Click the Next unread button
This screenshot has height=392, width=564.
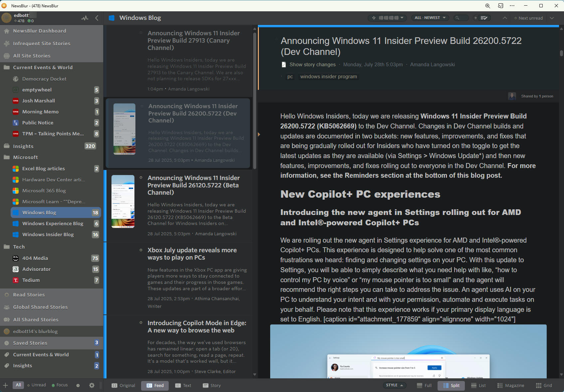528,18
